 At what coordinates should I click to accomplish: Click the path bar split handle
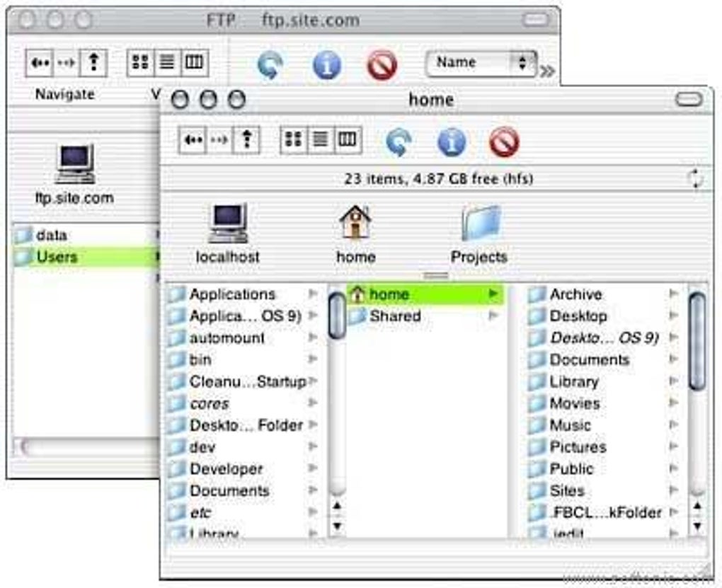pos(435,276)
